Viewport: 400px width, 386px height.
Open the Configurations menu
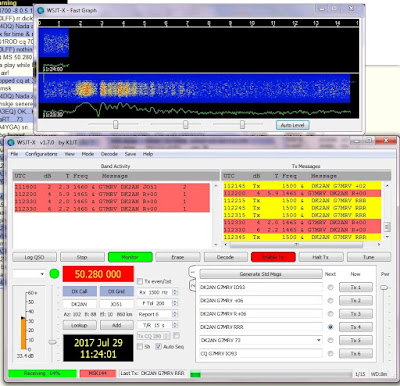coord(41,154)
